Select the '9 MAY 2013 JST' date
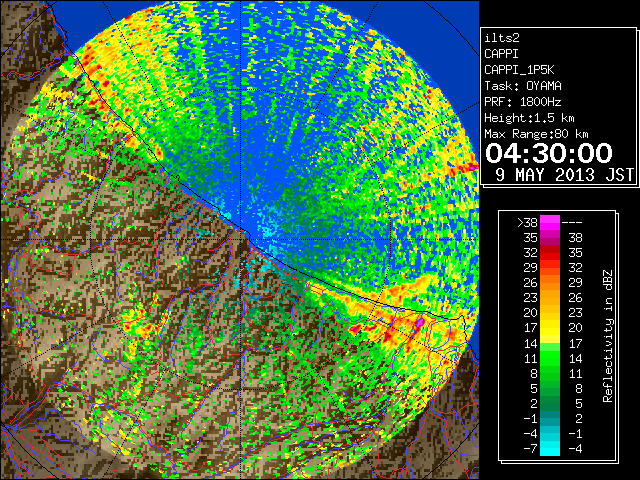This screenshot has width=640, height=480. pyautogui.click(x=564, y=175)
